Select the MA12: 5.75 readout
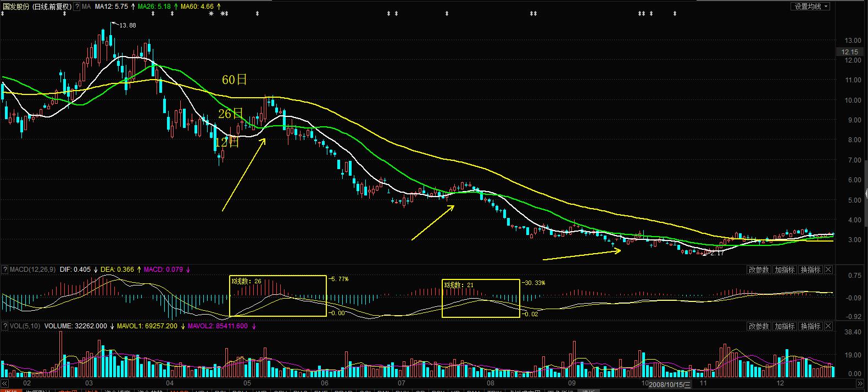Image resolution: width=868 pixels, height=392 pixels. 112,7
